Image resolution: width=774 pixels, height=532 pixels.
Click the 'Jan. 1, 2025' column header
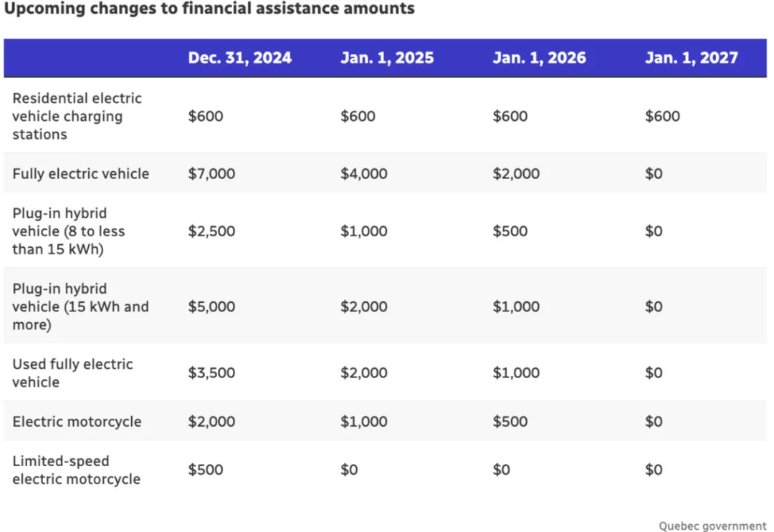[x=387, y=58]
